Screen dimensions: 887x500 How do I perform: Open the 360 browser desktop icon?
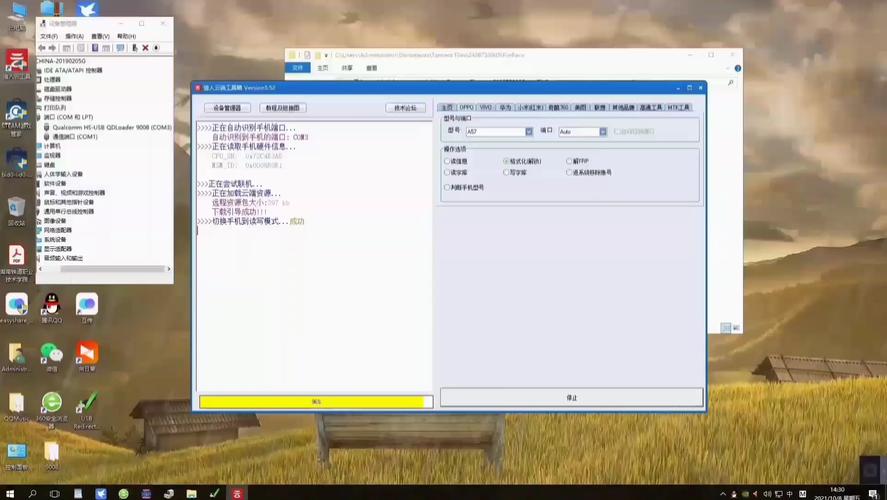point(51,403)
